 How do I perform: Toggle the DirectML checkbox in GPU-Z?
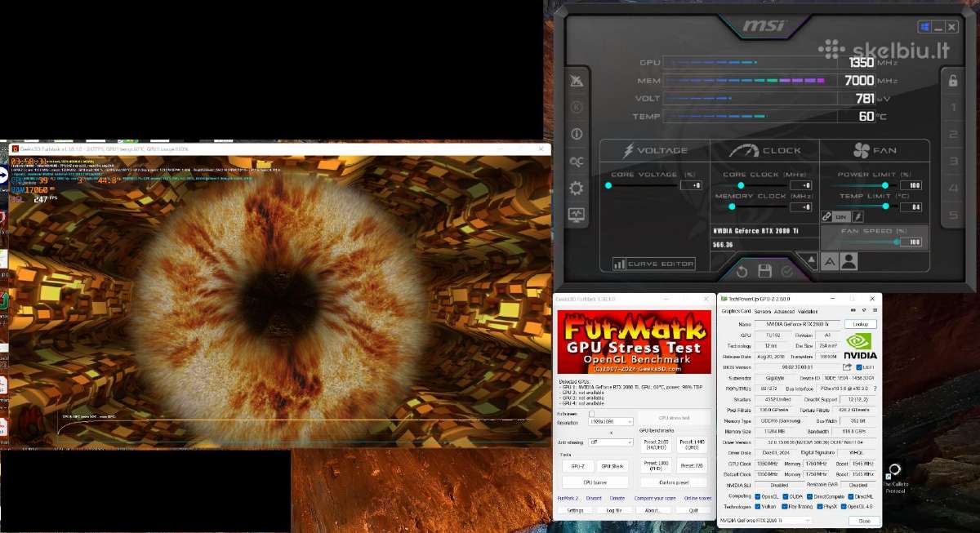(x=851, y=496)
